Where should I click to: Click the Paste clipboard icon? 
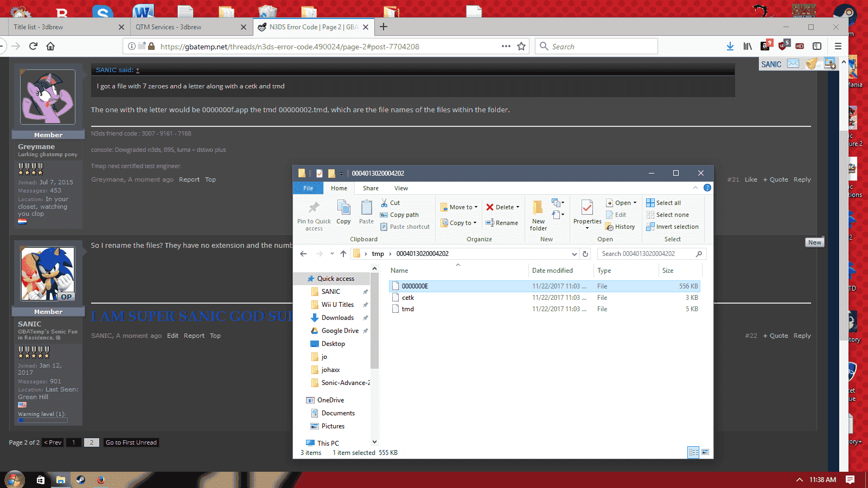point(367,208)
